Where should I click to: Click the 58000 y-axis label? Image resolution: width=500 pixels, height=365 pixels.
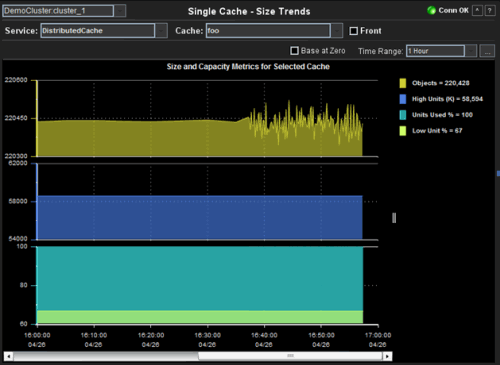pos(18,201)
